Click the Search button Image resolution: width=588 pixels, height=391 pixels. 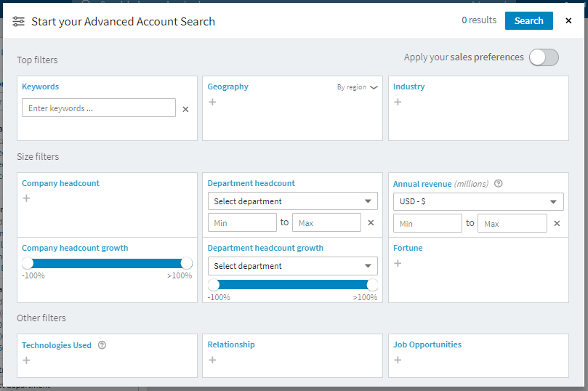(x=528, y=21)
